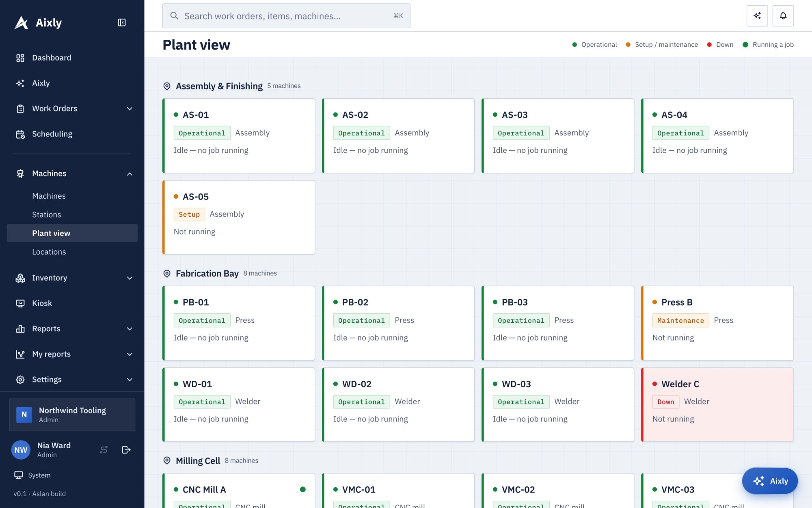The height and width of the screenshot is (508, 812).
Task: Select the Plant view menu item
Action: pos(72,233)
